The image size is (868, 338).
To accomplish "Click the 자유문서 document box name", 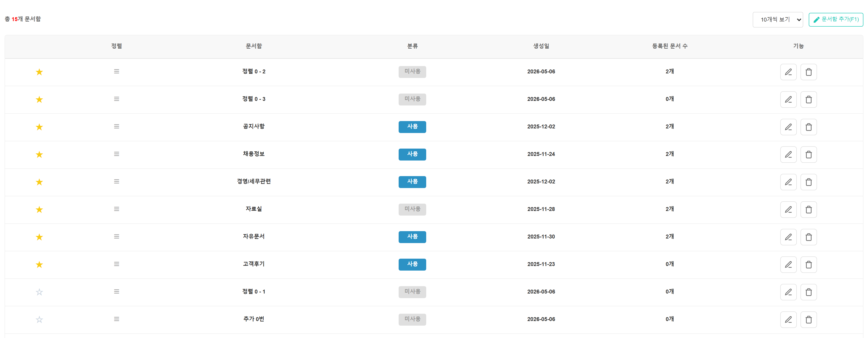I will click(254, 236).
